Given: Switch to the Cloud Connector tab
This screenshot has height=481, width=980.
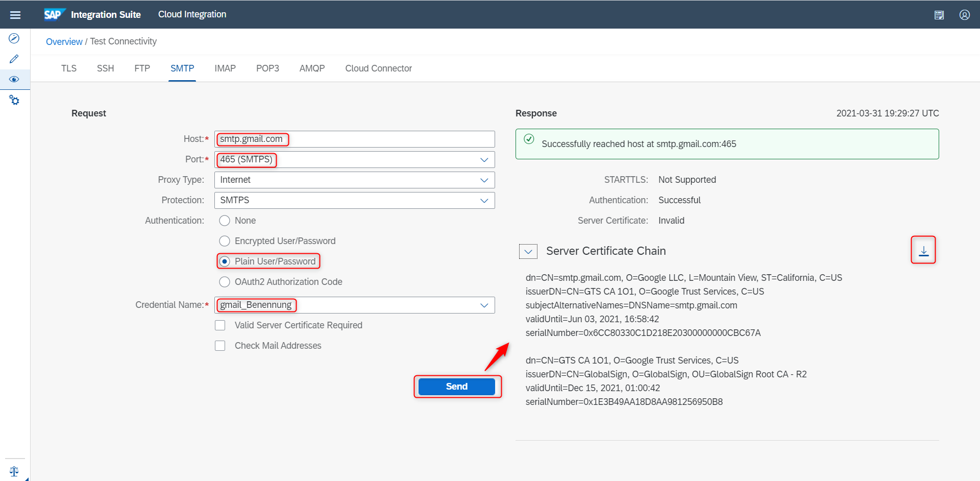Looking at the screenshot, I should tap(379, 68).
